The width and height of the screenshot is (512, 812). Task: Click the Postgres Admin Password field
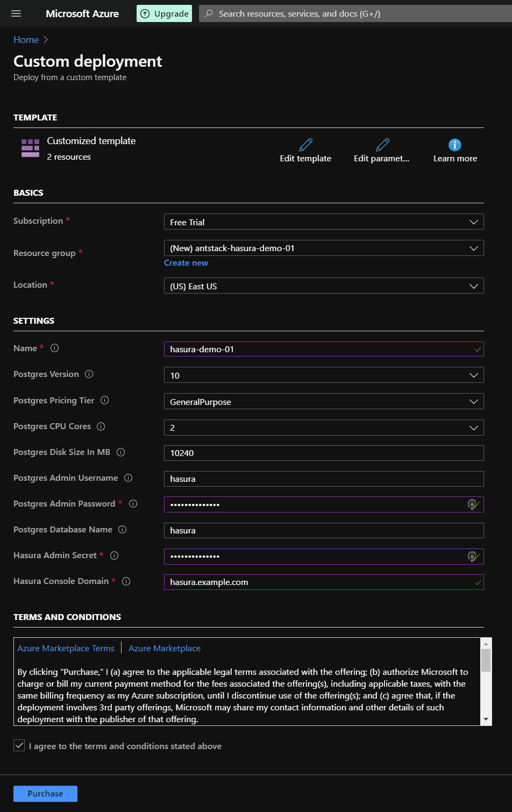pyautogui.click(x=324, y=504)
